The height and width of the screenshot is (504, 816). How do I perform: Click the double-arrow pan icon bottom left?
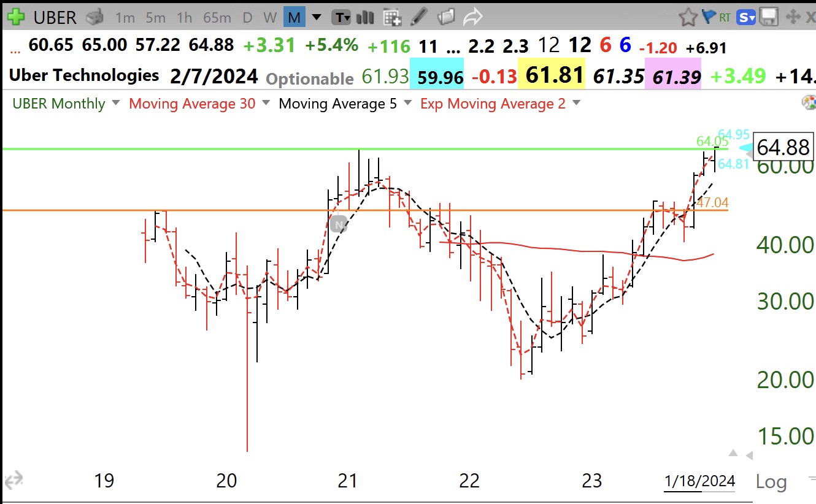point(13,478)
